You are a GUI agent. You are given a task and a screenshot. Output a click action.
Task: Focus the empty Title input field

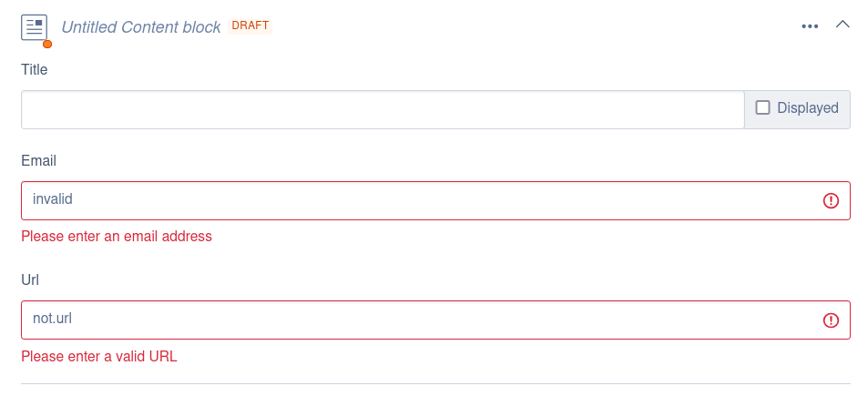point(383,109)
